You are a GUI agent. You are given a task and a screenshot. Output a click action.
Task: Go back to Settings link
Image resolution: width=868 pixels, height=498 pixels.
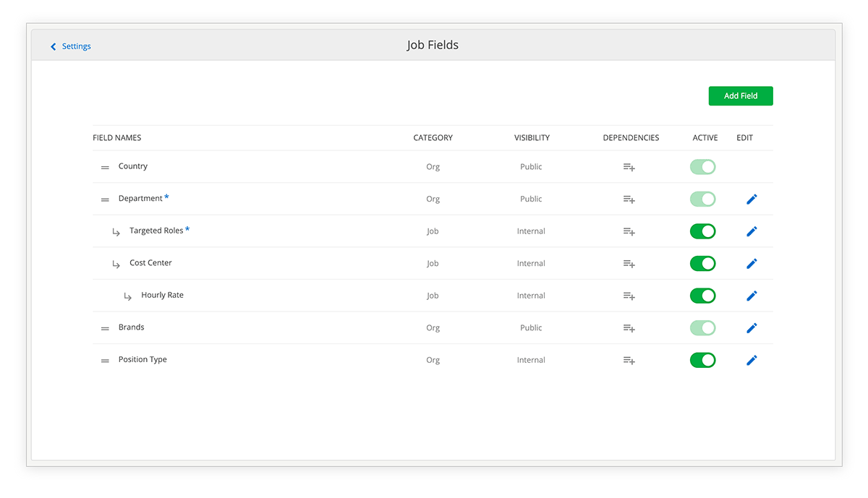coord(76,46)
